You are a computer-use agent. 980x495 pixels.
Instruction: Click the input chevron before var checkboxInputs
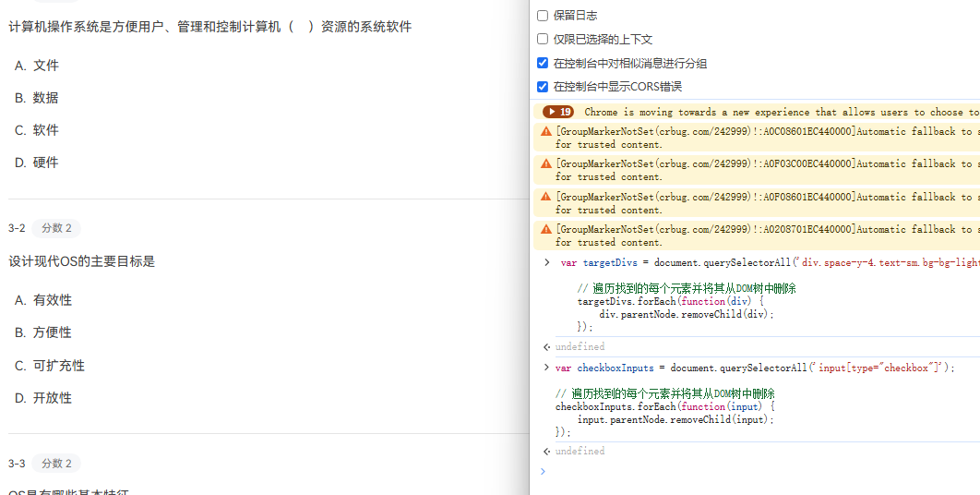pyautogui.click(x=546, y=368)
